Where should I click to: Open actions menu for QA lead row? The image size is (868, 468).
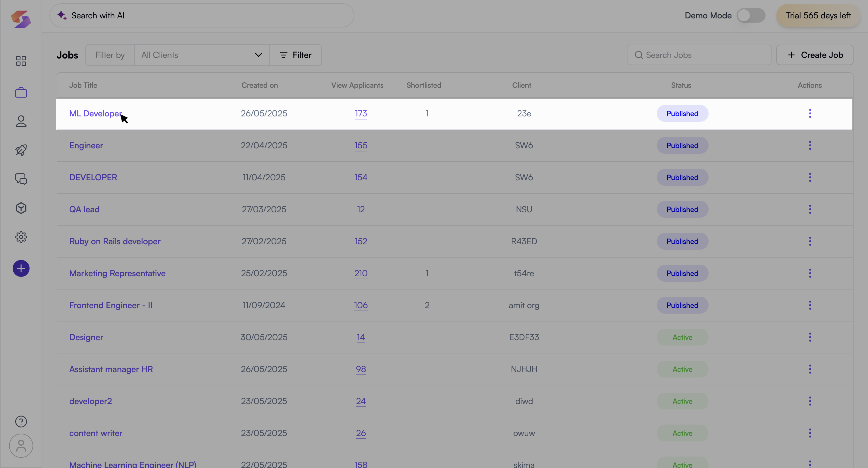click(x=810, y=209)
